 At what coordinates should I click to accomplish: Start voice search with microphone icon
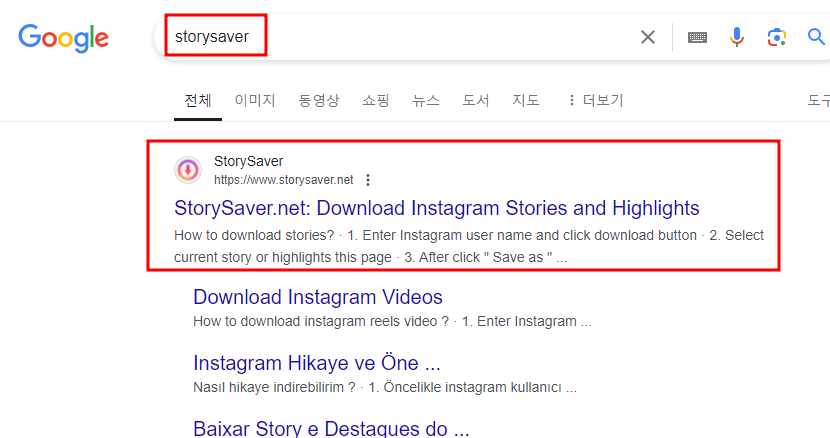[737, 37]
